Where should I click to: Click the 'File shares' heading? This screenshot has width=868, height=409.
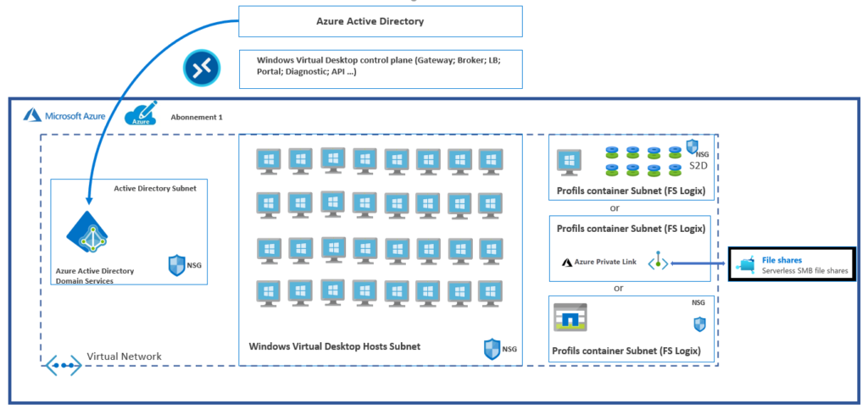pos(782,260)
